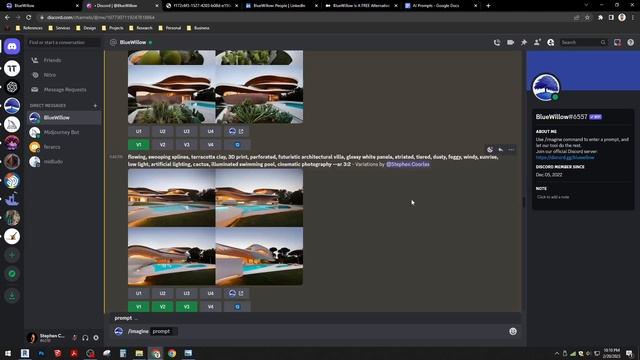
Task: Bookmark this page with star icon
Action: tap(587, 18)
